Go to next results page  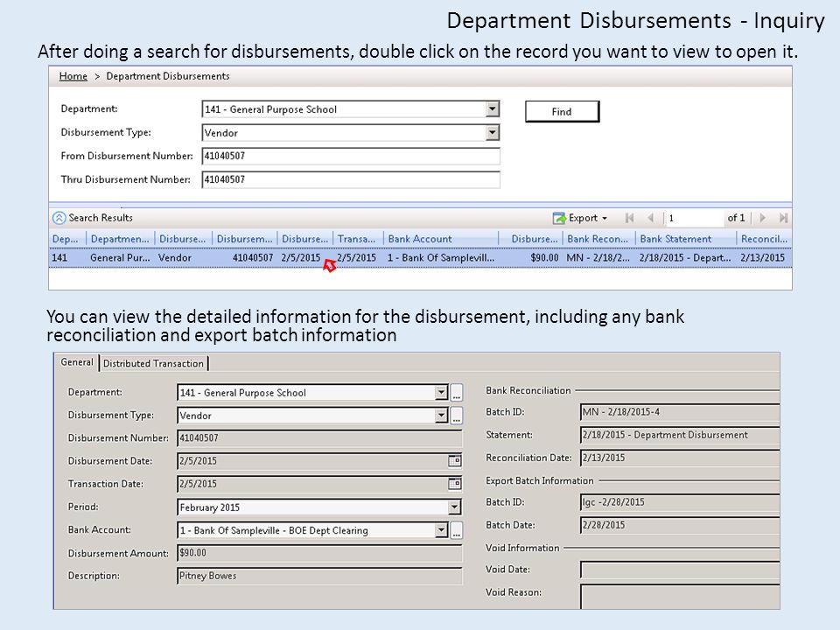pyautogui.click(x=762, y=218)
